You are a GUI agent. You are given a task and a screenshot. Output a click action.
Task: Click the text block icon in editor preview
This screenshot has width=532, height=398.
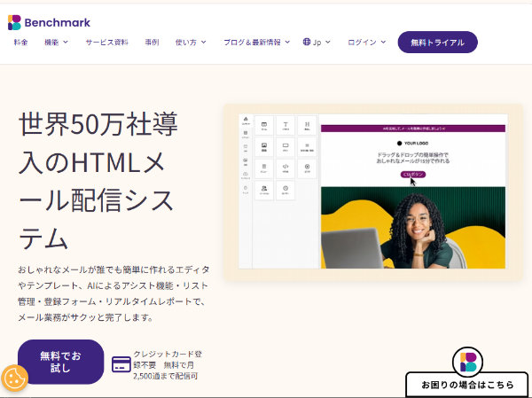point(286,126)
